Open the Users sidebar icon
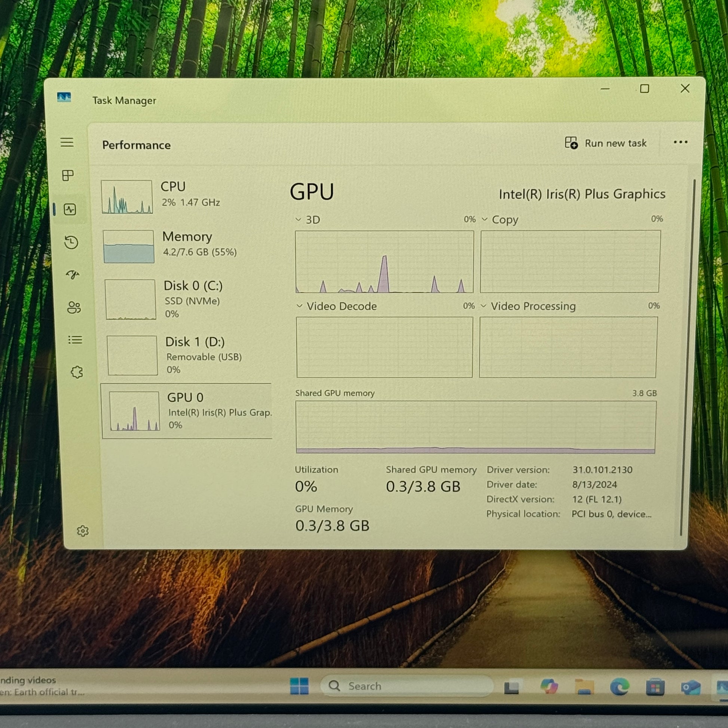The image size is (728, 728). tap(74, 308)
